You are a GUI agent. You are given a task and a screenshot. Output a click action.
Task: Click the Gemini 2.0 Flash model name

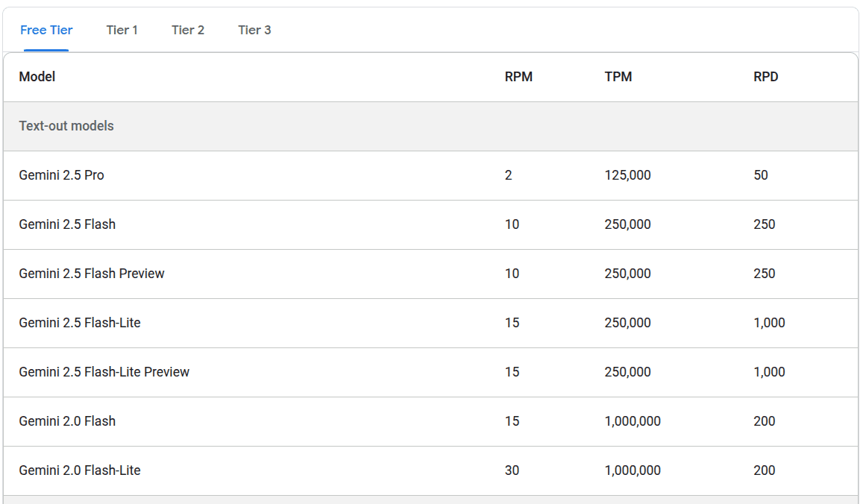click(67, 421)
